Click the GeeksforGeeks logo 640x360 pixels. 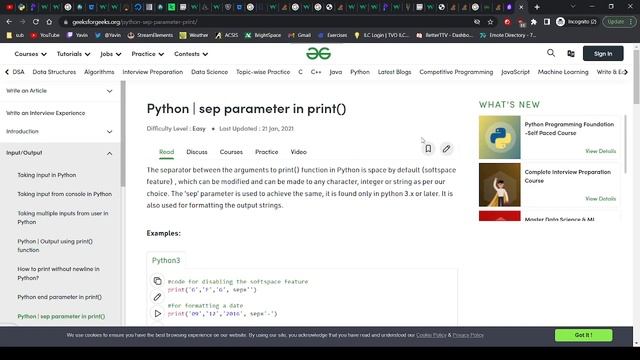pos(318,53)
